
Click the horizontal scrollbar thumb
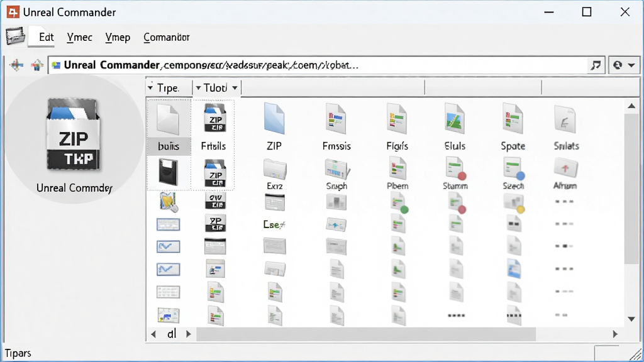366,334
